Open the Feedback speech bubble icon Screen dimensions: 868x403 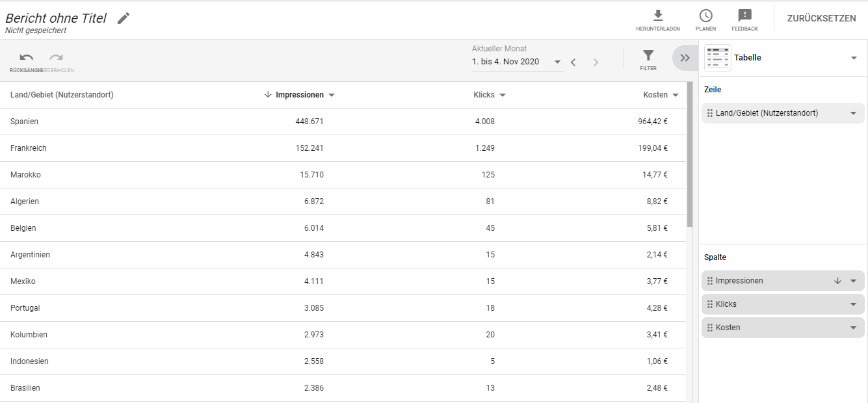click(744, 16)
